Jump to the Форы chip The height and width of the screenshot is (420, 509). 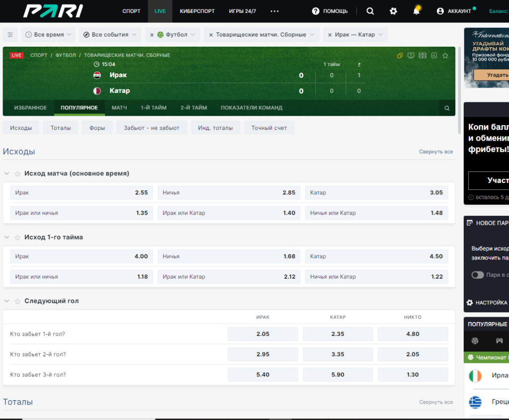pos(97,128)
